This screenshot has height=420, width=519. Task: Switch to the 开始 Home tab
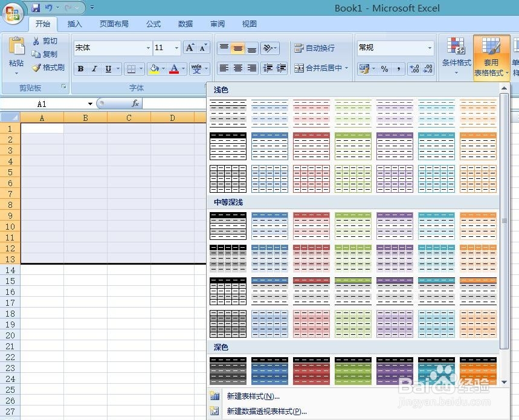[x=43, y=24]
